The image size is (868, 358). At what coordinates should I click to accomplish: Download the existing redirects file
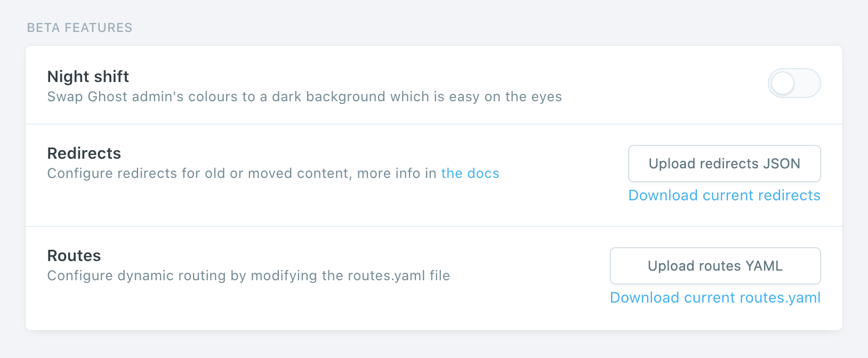coord(724,196)
